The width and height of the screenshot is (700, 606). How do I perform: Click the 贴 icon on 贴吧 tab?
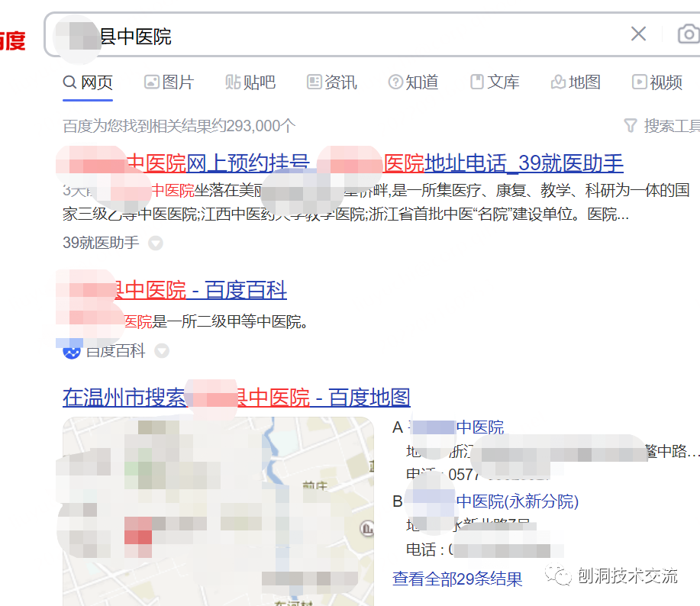(233, 82)
